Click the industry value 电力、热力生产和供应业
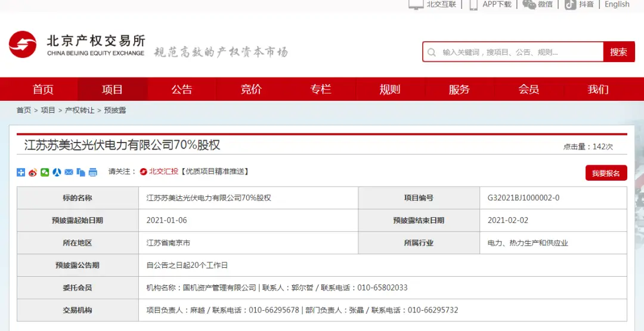The width and height of the screenshot is (644, 331). pyautogui.click(x=528, y=243)
